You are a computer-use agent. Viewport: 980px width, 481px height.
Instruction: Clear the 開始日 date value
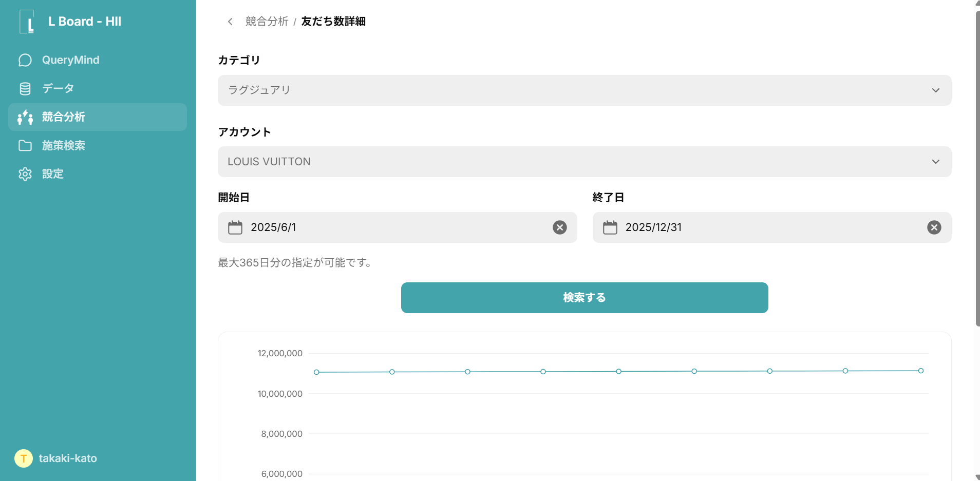[x=559, y=227]
